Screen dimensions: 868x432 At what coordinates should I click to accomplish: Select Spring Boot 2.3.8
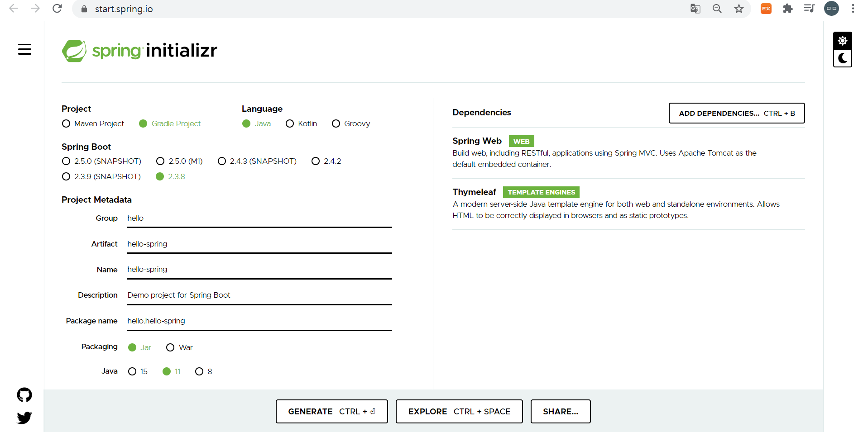tap(170, 176)
